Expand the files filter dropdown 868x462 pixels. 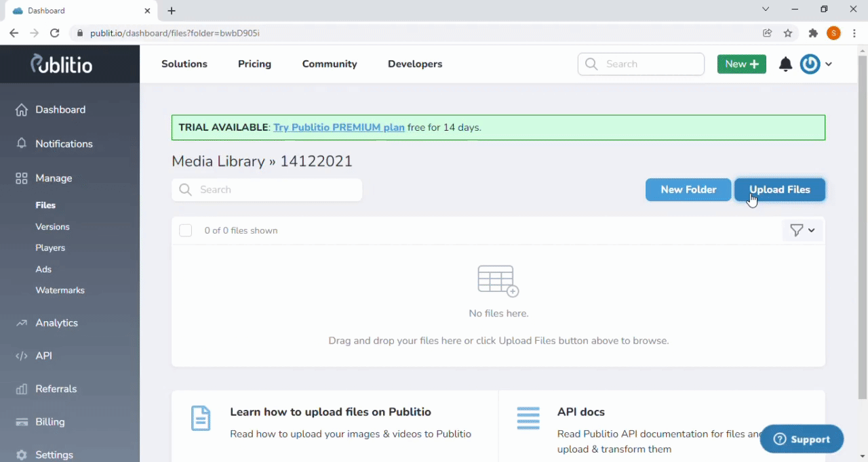(x=802, y=230)
